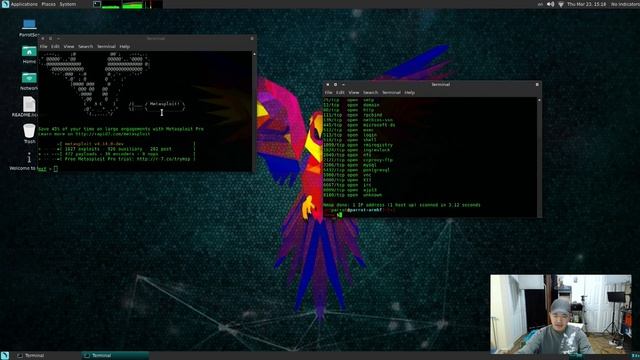Open Edit menu in Metasploit terminal window
This screenshot has width=640, height=360.
[55, 47]
